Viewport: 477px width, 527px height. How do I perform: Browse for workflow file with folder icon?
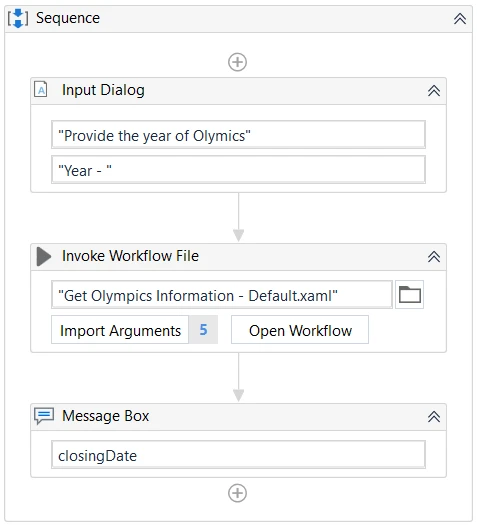[x=409, y=295]
